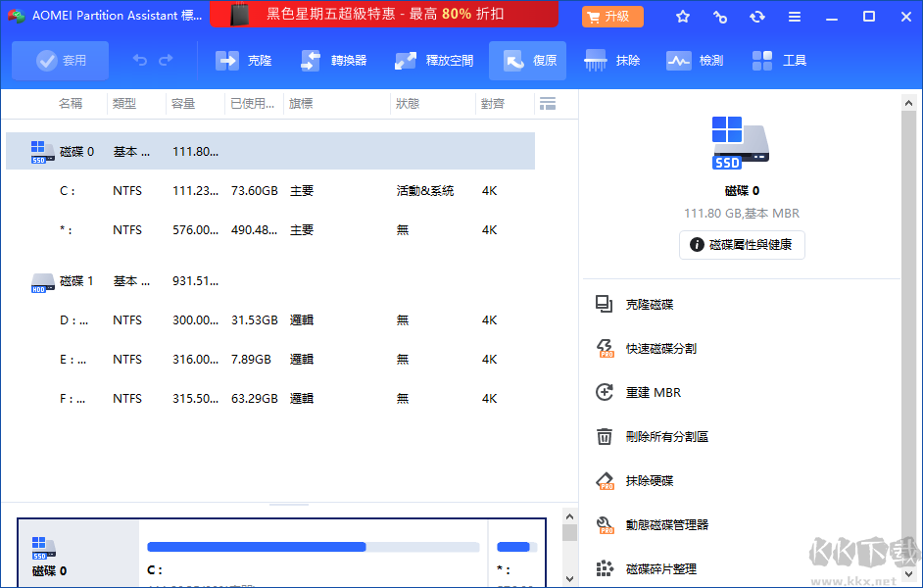Click the 升級 upgrade button
Screen dimensions: 923x588
coord(612,17)
